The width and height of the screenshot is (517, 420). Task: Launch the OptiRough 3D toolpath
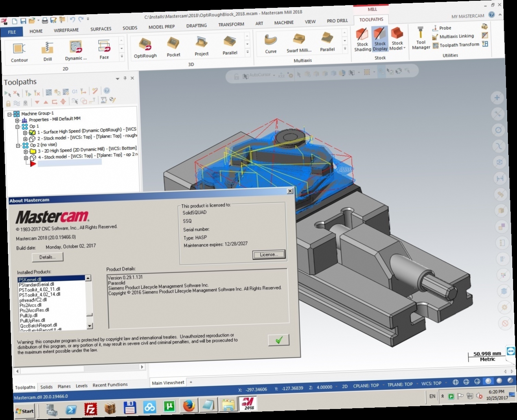(145, 48)
